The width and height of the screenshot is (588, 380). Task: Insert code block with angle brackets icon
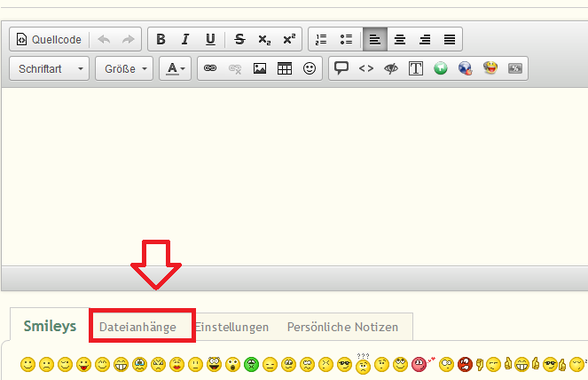365,68
